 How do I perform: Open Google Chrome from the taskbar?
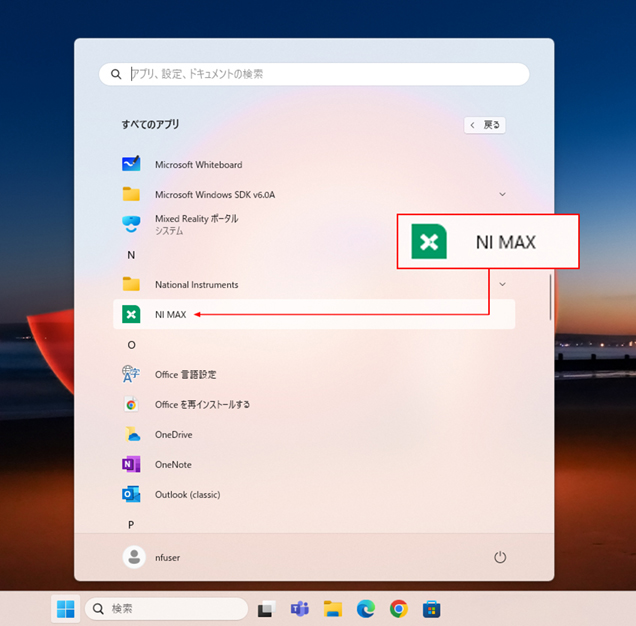pos(398,608)
